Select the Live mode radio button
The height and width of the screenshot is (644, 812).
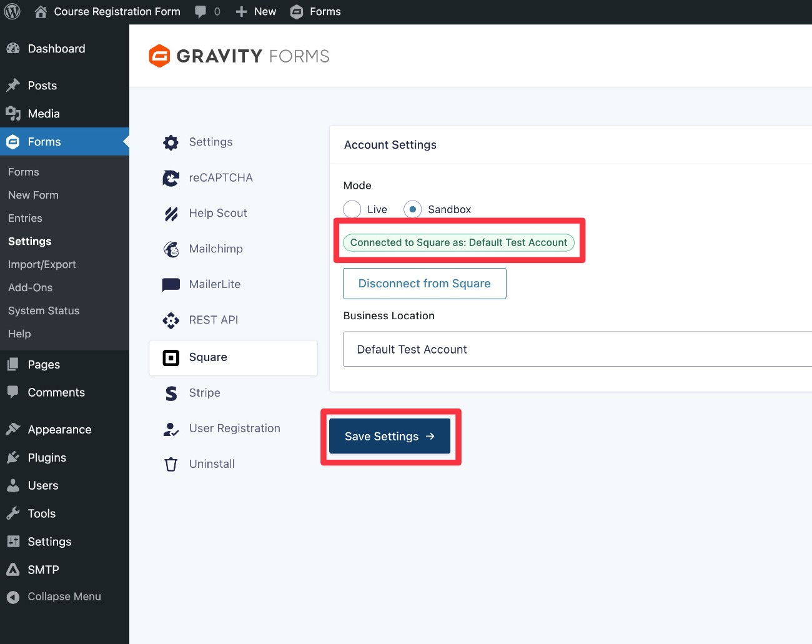[x=352, y=209]
